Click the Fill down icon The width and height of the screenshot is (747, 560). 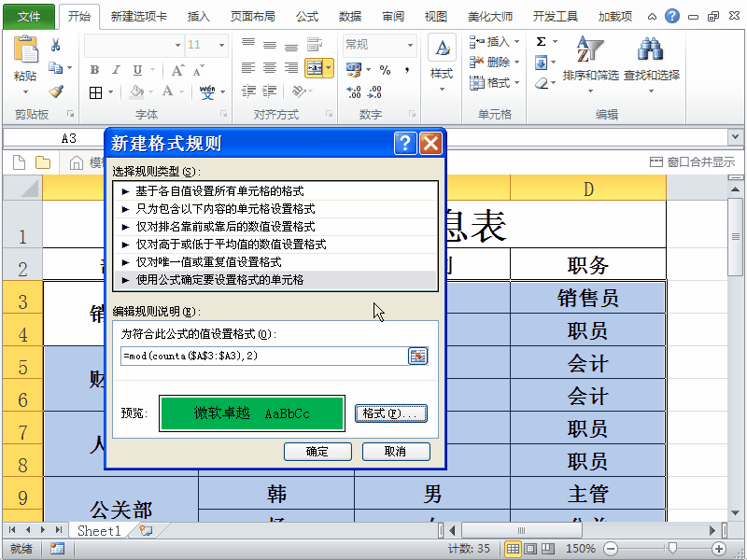click(542, 63)
